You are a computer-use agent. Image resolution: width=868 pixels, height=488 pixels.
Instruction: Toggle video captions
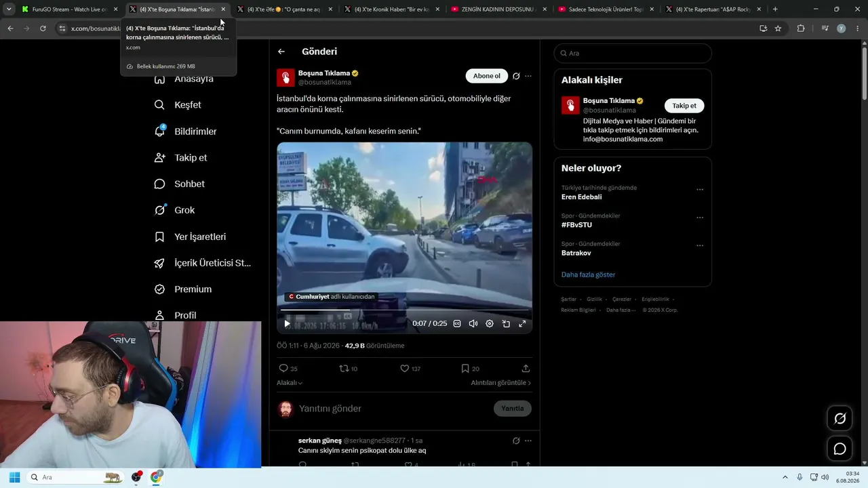(x=457, y=324)
